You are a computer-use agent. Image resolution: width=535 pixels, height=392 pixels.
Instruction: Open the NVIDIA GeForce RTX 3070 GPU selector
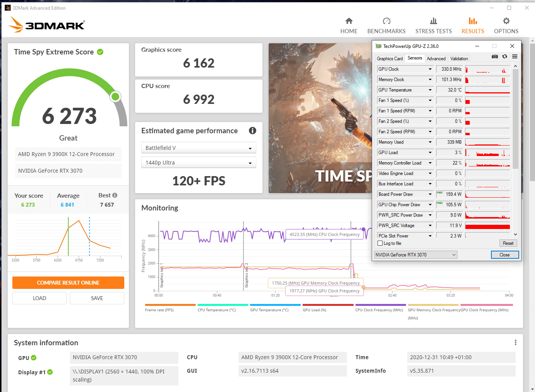415,255
